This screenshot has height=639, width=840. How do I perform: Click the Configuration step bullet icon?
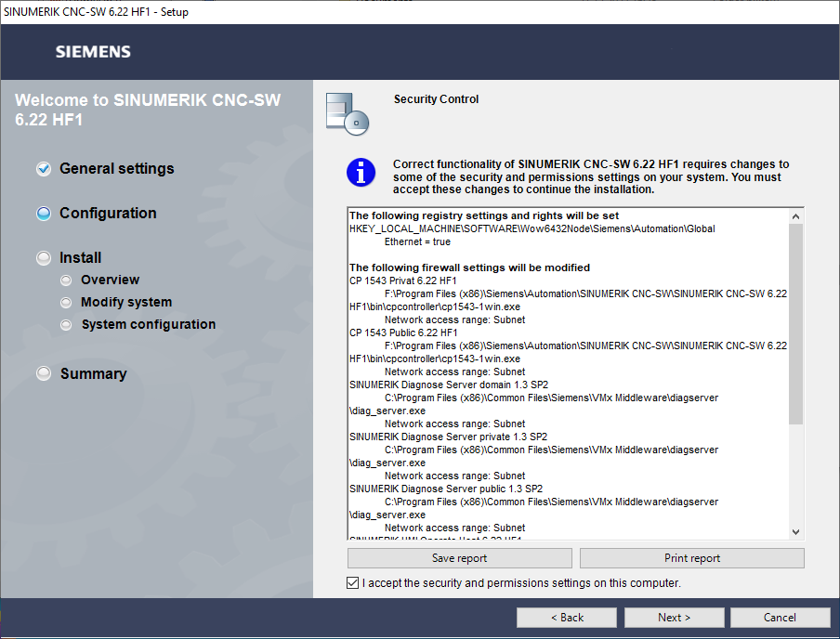tap(44, 214)
